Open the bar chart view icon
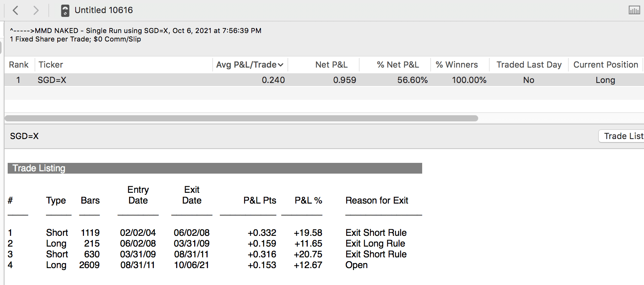The width and height of the screenshot is (644, 285). pyautogui.click(x=634, y=10)
